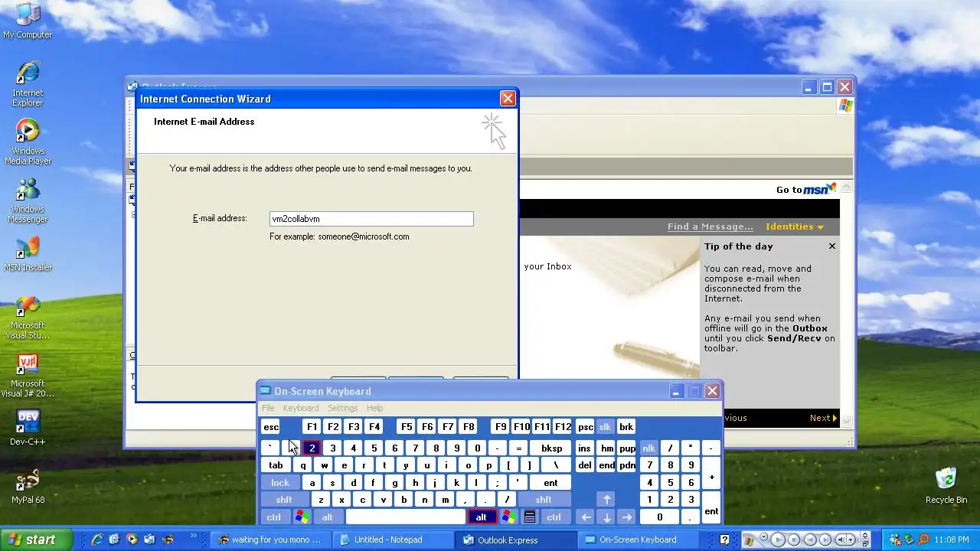Toggle the left shft key
This screenshot has width=980, height=551.
pyautogui.click(x=284, y=500)
